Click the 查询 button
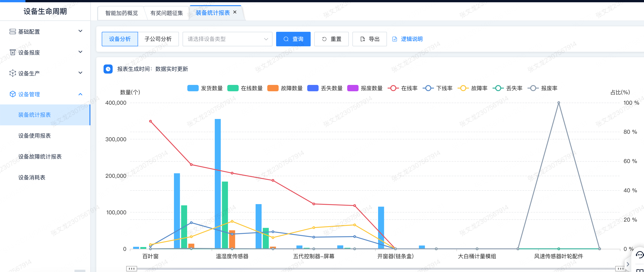Image resolution: width=644 pixels, height=272 pixels. 293,39
